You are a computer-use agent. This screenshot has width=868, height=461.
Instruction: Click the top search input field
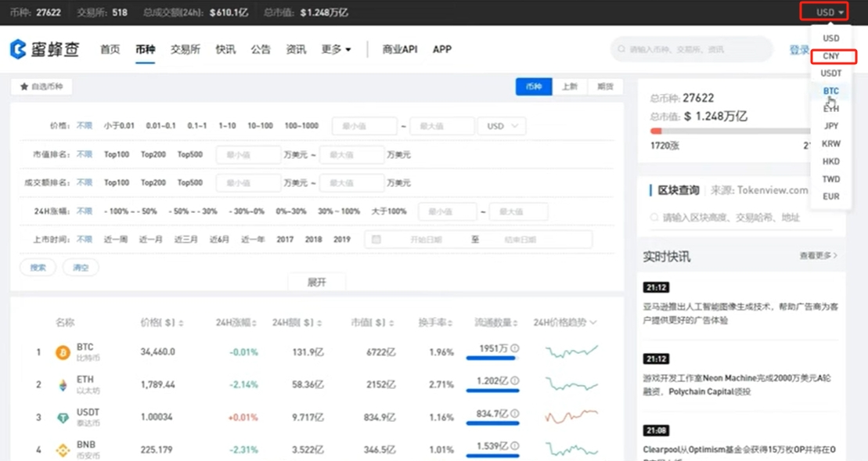coord(691,49)
